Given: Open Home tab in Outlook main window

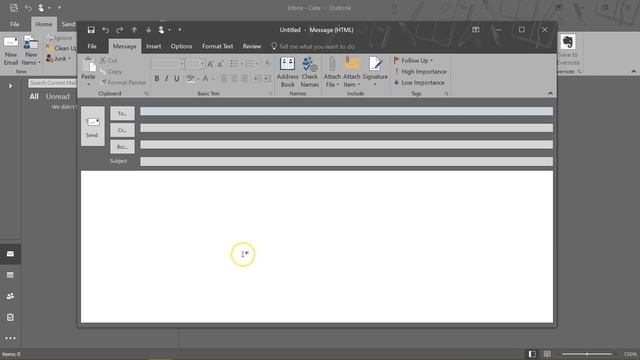Looking at the screenshot, I should pos(44,24).
